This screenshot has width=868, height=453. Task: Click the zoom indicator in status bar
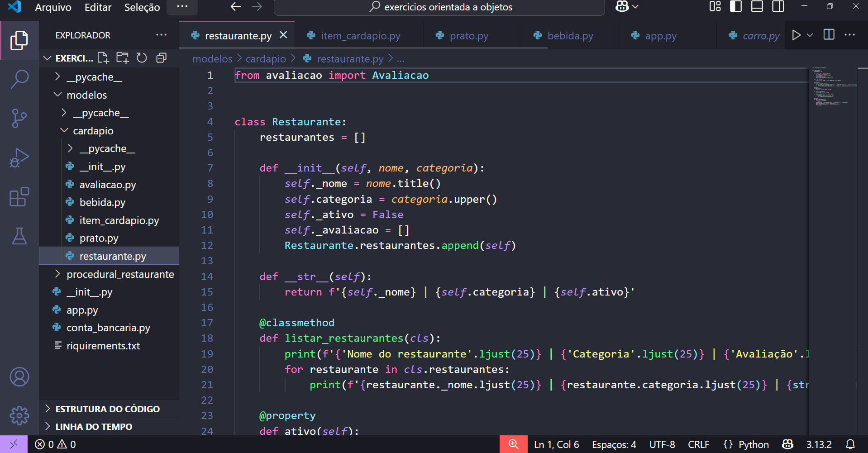[513, 444]
